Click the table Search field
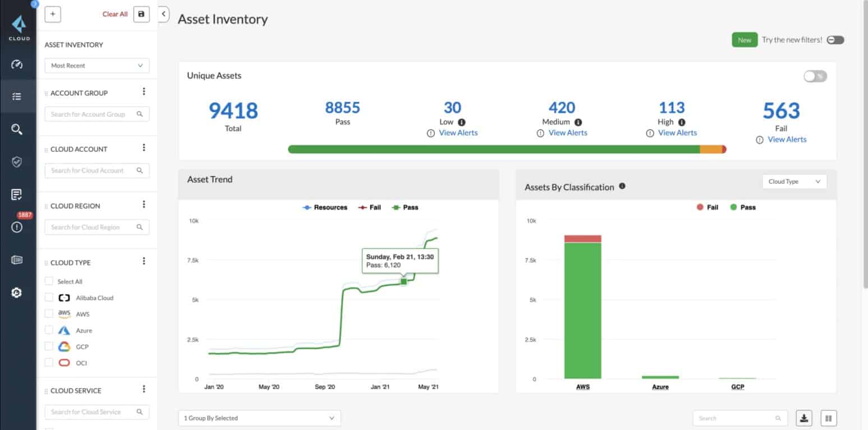 coord(741,418)
